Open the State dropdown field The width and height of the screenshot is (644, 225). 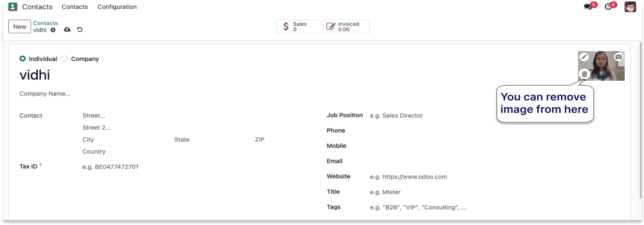pos(210,139)
